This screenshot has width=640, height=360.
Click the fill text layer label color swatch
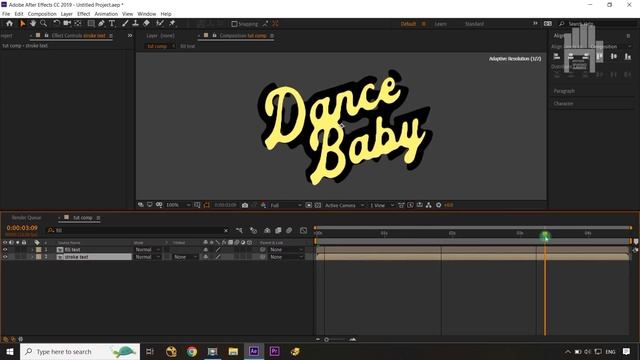(39, 249)
